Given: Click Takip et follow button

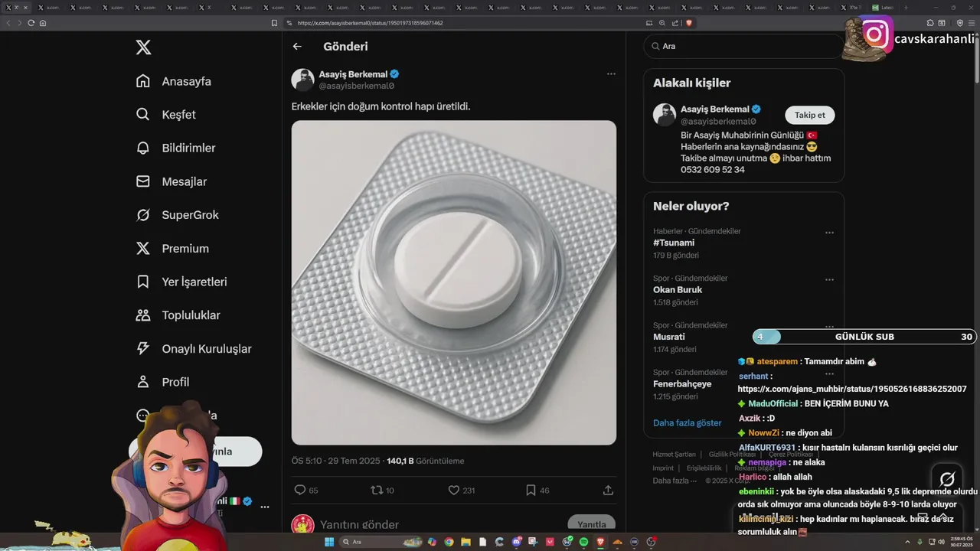Looking at the screenshot, I should click(810, 115).
